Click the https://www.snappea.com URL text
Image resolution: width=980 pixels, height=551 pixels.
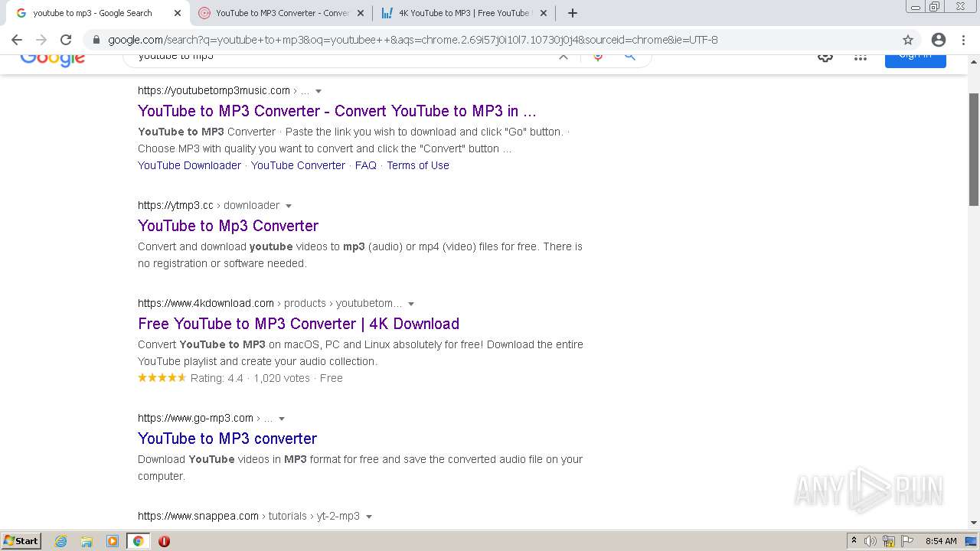[198, 516]
